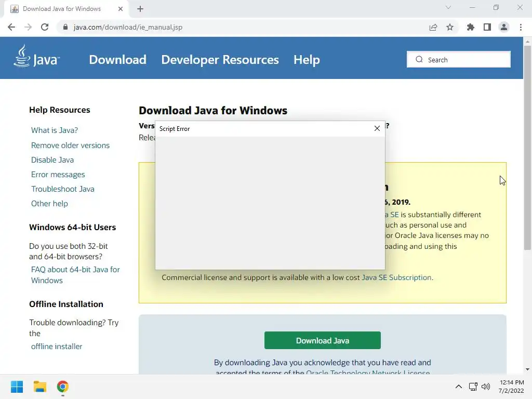This screenshot has width=532, height=399.
Task: Open the Extensions puzzle icon
Action: pyautogui.click(x=471, y=27)
